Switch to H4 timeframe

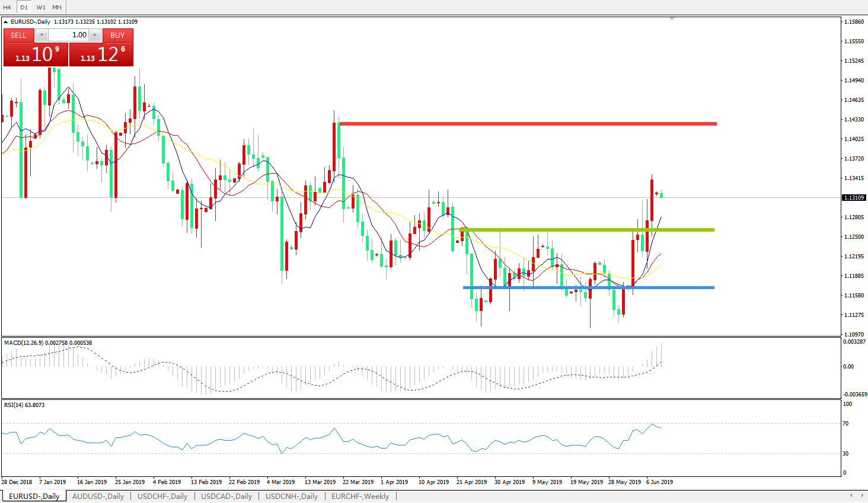(x=7, y=8)
